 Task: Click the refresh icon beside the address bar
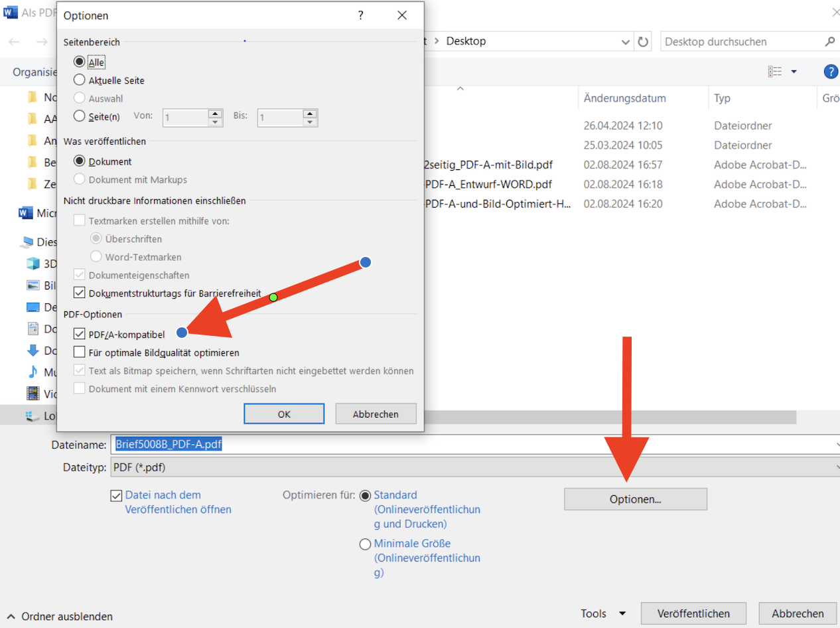point(643,42)
